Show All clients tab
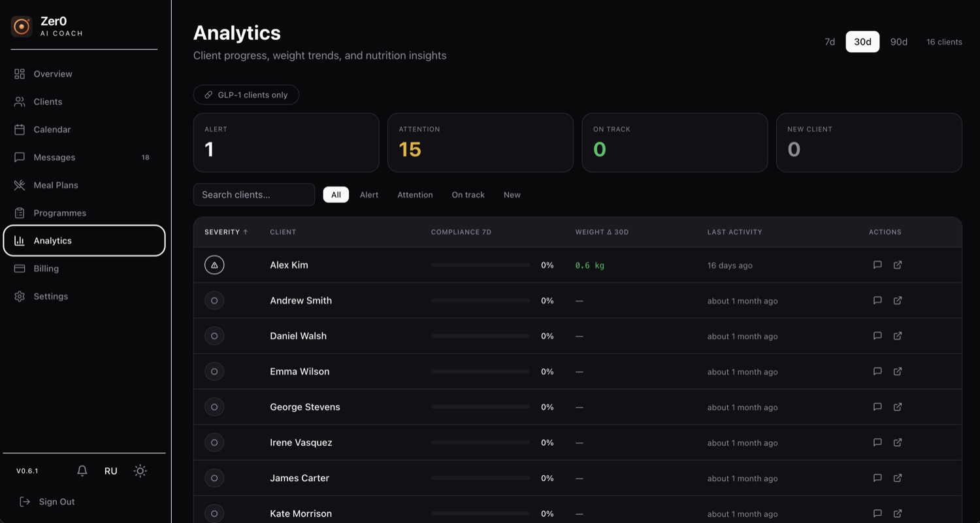Screen dimensions: 980x523 tap(336, 195)
